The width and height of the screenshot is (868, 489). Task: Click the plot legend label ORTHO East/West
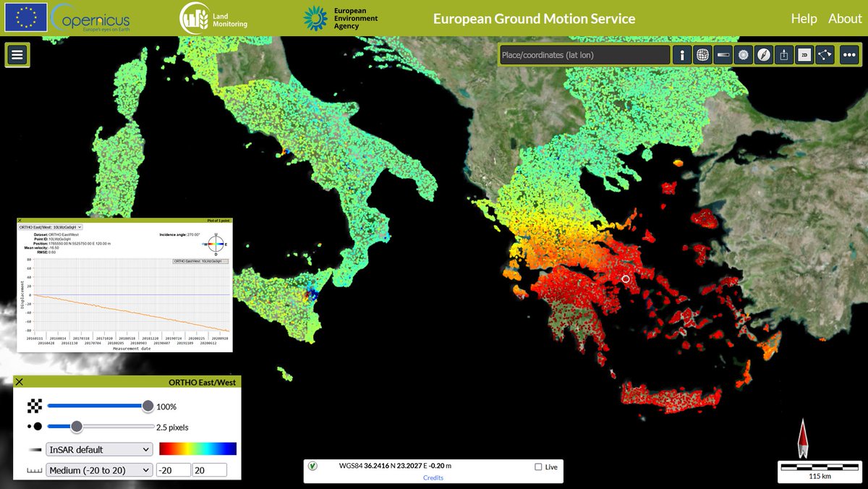click(x=200, y=261)
